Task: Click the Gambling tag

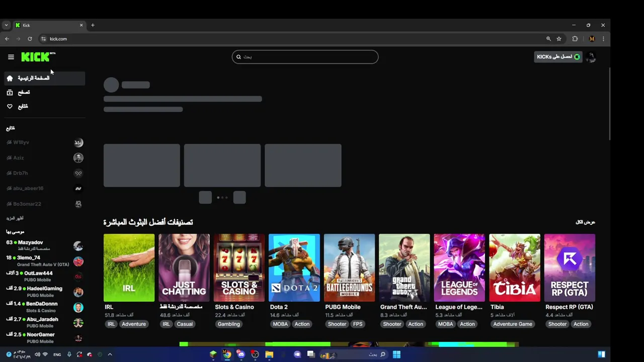Action: (x=229, y=324)
